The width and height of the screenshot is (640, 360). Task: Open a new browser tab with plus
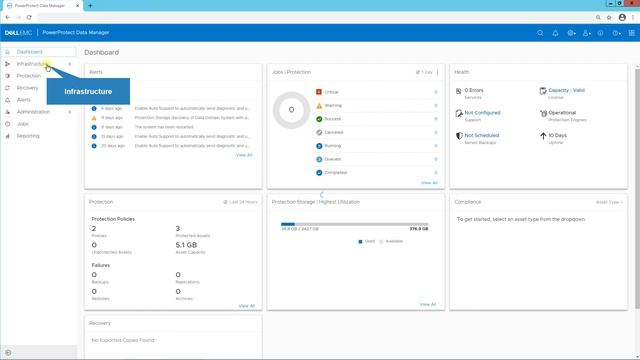(90, 6)
